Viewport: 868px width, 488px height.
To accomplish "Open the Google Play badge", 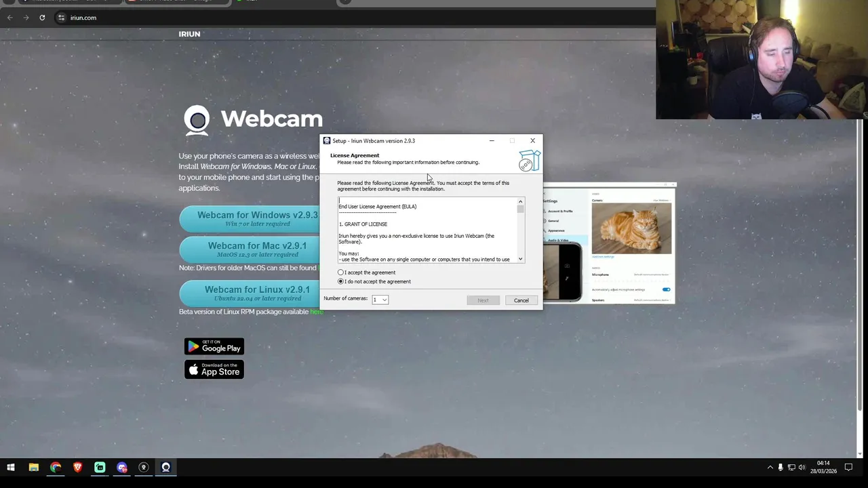I will coord(214,346).
